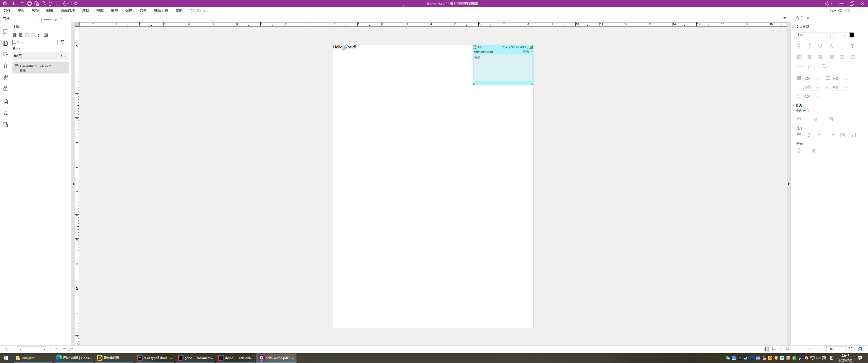The height and width of the screenshot is (363, 868).
Task: Open the Bookmarks sidebar panel
Action: click(5, 32)
